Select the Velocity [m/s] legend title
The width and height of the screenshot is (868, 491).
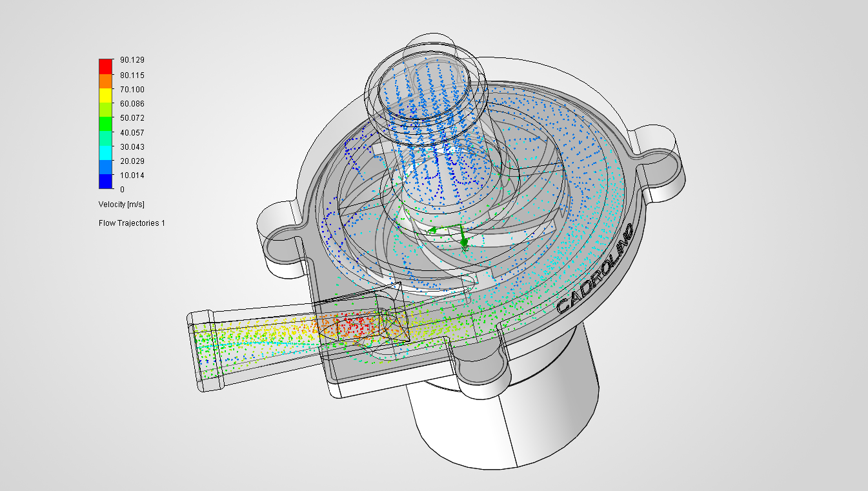tap(121, 205)
